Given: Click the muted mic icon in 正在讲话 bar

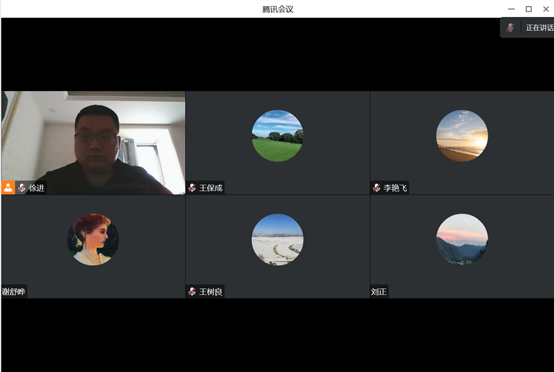Looking at the screenshot, I should (x=510, y=28).
